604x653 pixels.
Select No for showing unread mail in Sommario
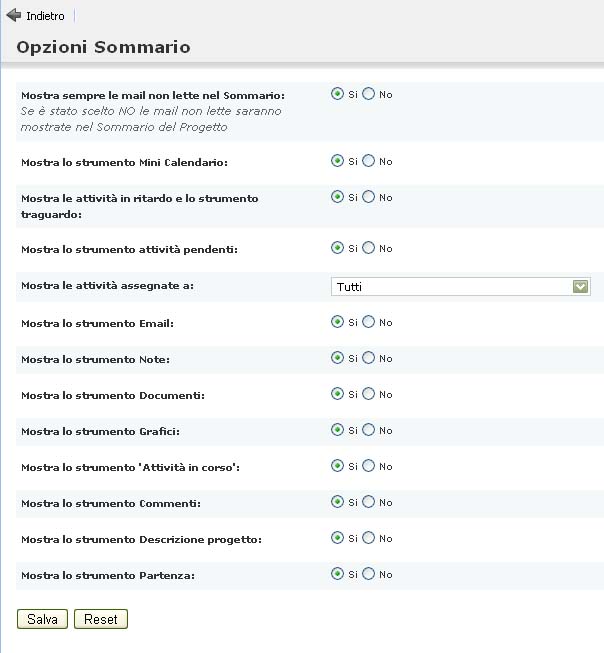click(369, 94)
